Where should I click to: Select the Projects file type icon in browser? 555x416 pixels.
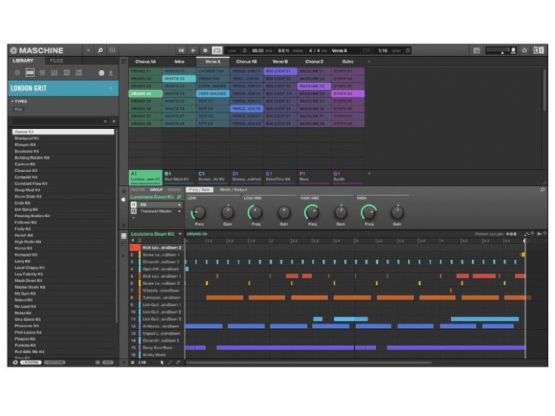click(x=17, y=73)
